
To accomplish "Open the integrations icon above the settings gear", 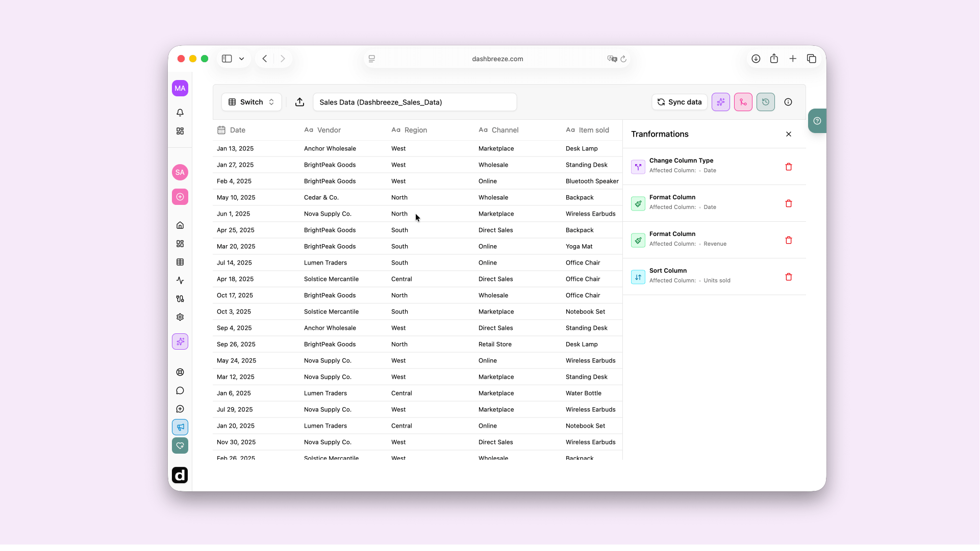I will click(x=180, y=299).
